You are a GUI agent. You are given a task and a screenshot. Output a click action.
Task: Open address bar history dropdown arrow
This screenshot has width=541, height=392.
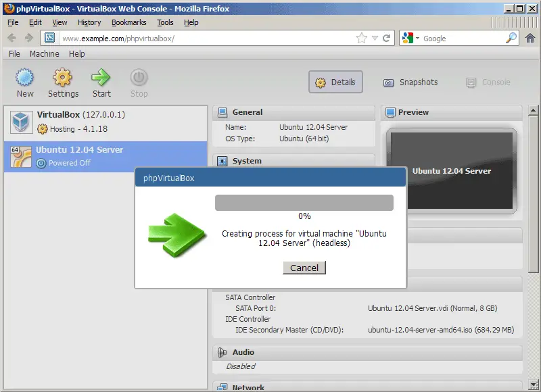(x=375, y=38)
